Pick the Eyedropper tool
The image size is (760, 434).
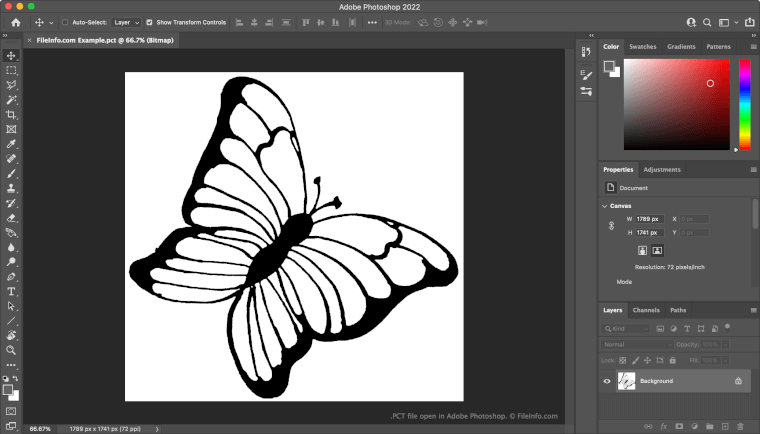tap(11, 144)
